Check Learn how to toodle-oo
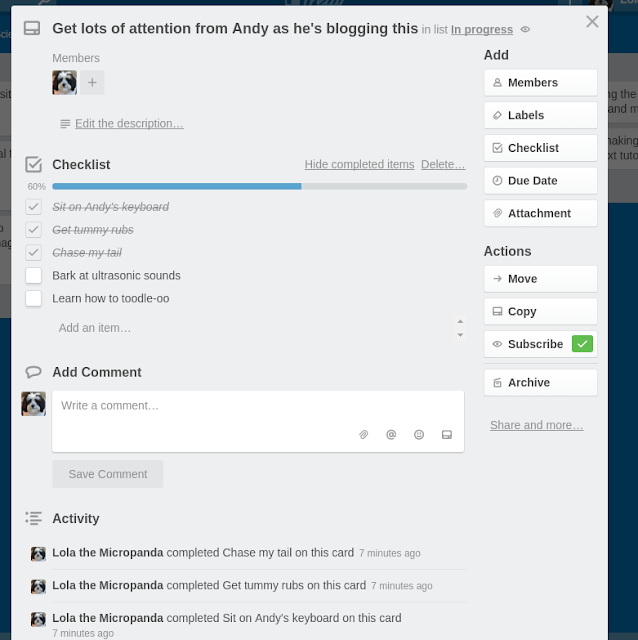This screenshot has height=640, width=638. coord(33,298)
